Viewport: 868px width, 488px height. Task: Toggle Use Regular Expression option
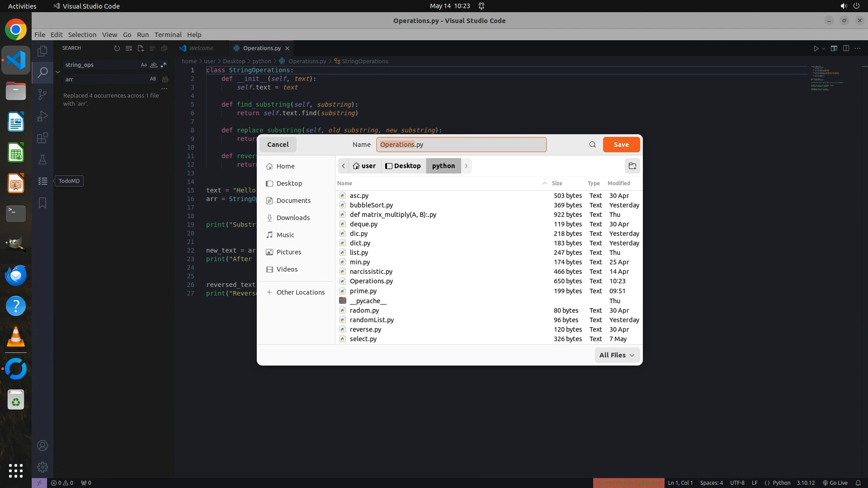coord(164,65)
